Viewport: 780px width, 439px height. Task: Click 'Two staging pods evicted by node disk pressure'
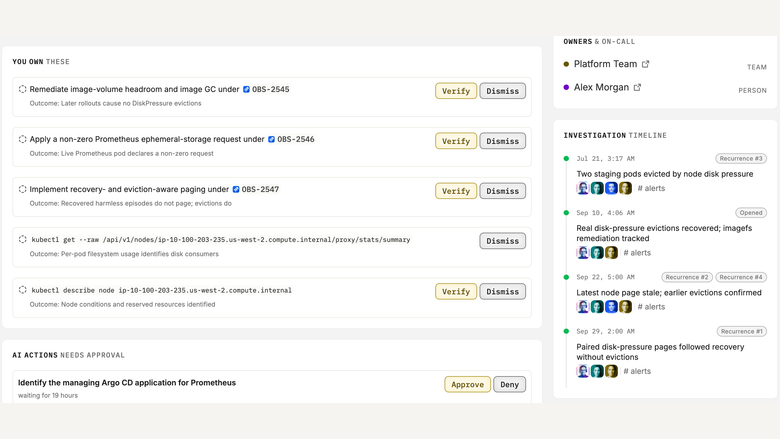[665, 174]
